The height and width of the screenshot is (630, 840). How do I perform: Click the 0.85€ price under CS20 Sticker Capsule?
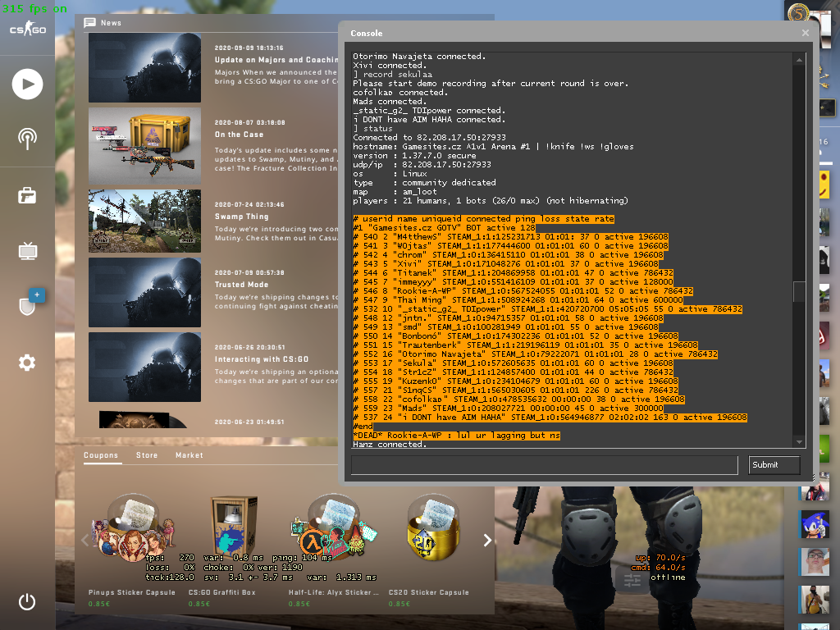[x=399, y=604]
